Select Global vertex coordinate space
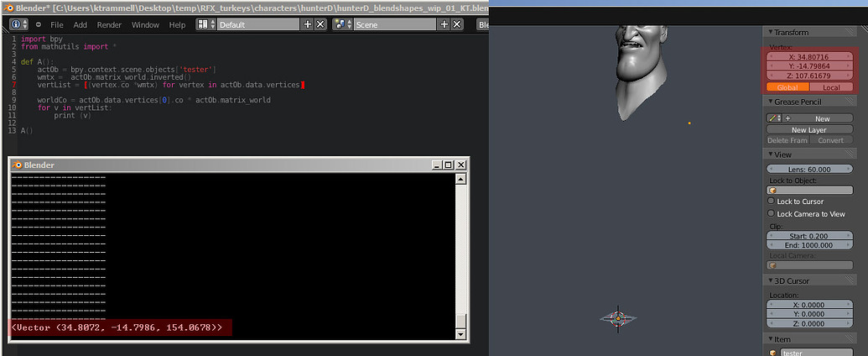 (x=787, y=87)
